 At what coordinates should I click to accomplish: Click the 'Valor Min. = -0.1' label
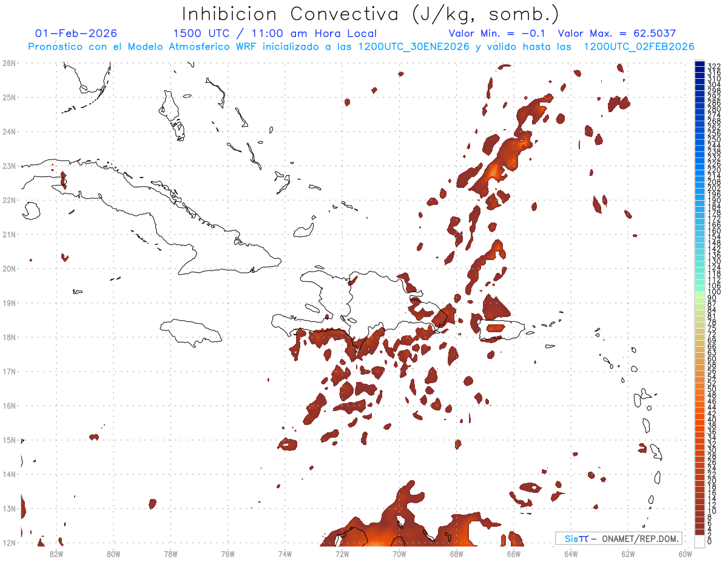497,33
